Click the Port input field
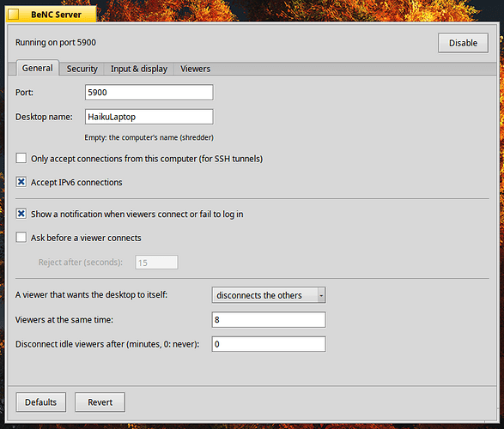This screenshot has height=429, width=504. (149, 93)
